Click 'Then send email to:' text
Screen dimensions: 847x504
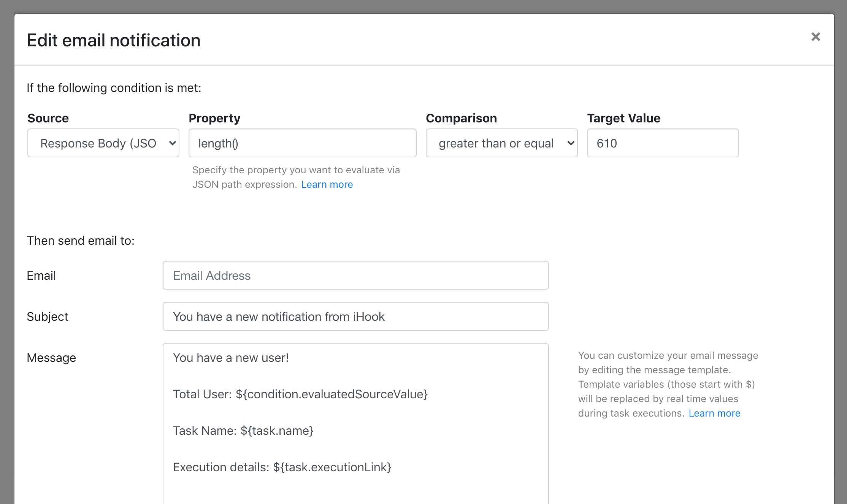pyautogui.click(x=81, y=241)
